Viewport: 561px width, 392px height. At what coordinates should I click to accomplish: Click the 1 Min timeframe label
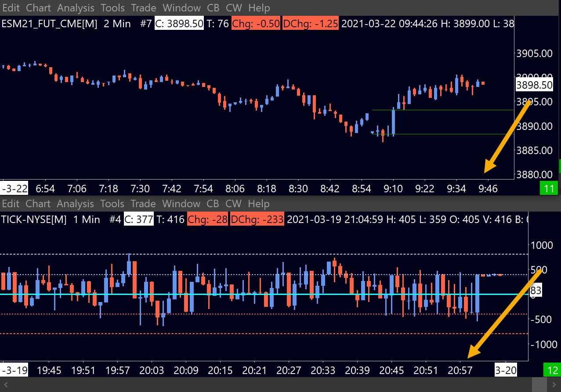[86, 219]
